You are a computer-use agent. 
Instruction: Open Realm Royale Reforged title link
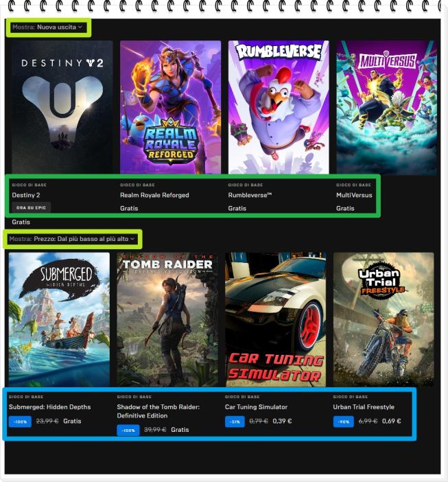click(x=154, y=195)
